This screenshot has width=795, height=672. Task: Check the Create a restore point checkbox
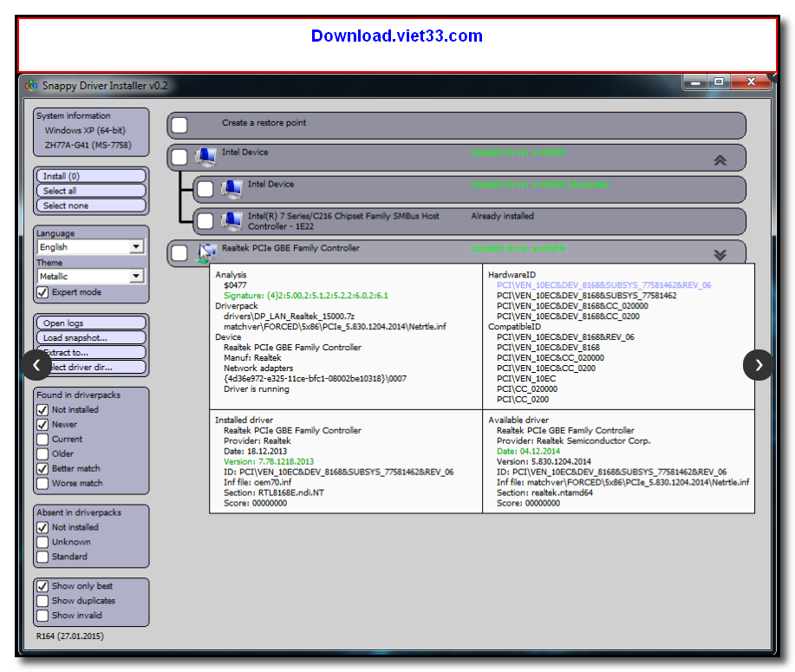click(x=179, y=125)
